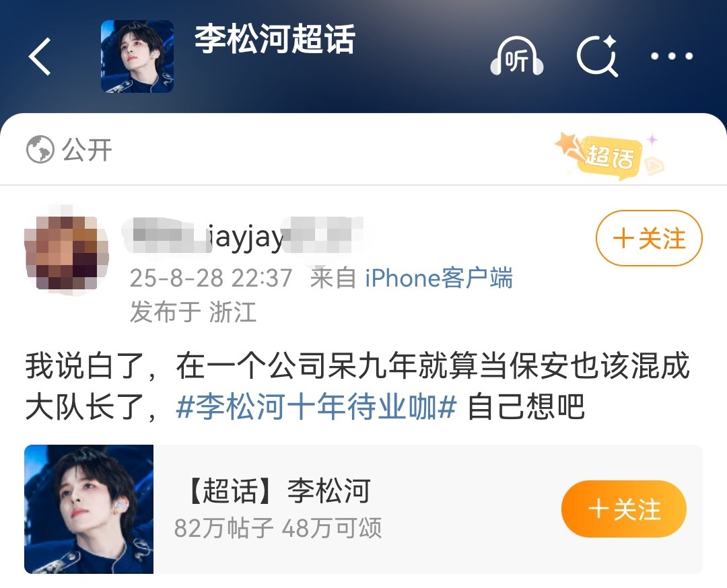Open the header super topic avatar
Image resolution: width=727 pixels, height=588 pixels.
pyautogui.click(x=137, y=56)
